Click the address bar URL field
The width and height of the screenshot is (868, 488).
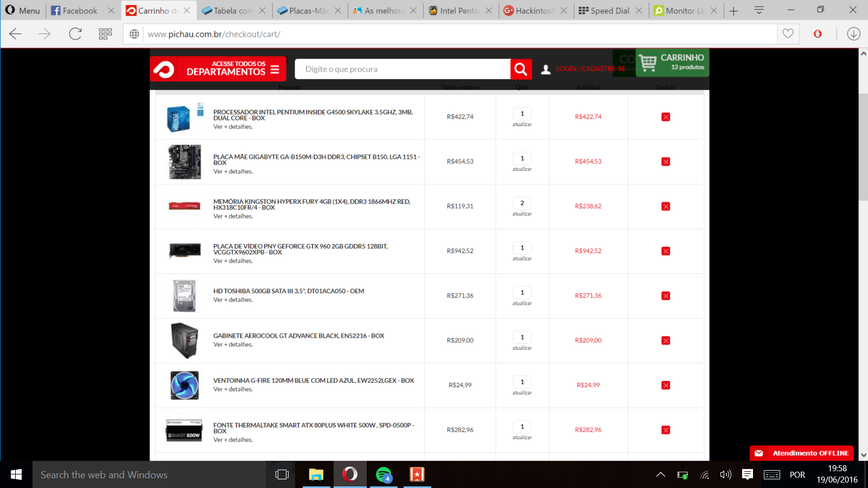pos(461,34)
